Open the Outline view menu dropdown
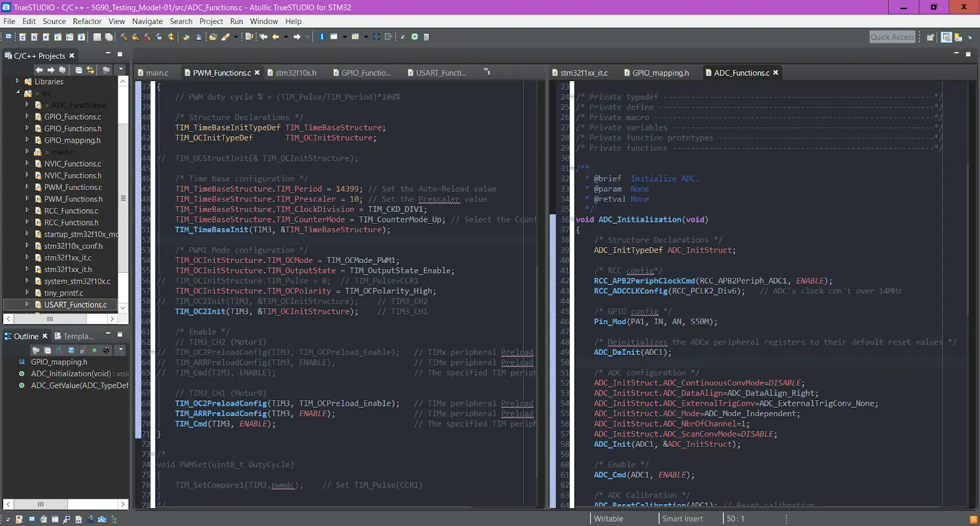The width and height of the screenshot is (980, 526). (121, 350)
